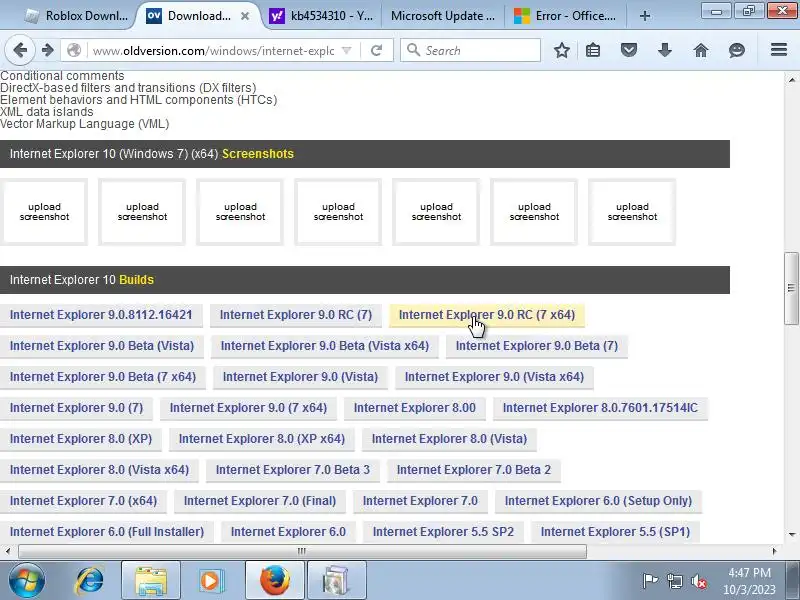Open the Action Center flag icon
Screen dimensions: 800x600
click(x=649, y=581)
